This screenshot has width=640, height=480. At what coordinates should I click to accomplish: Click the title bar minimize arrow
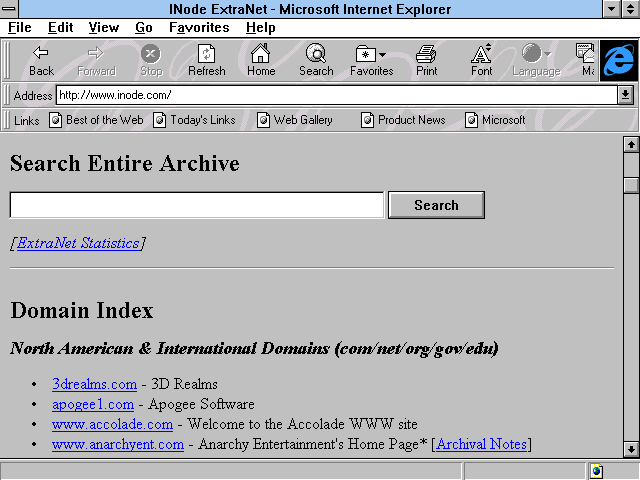(x=611, y=9)
